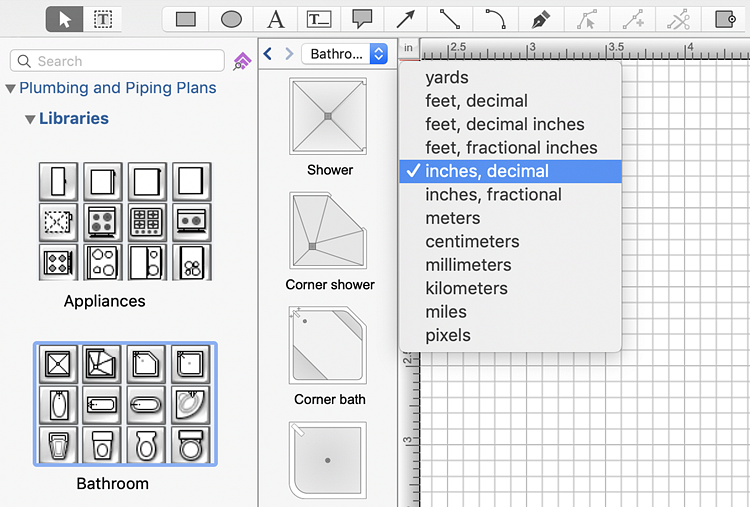Click the Search input field

pos(118,61)
